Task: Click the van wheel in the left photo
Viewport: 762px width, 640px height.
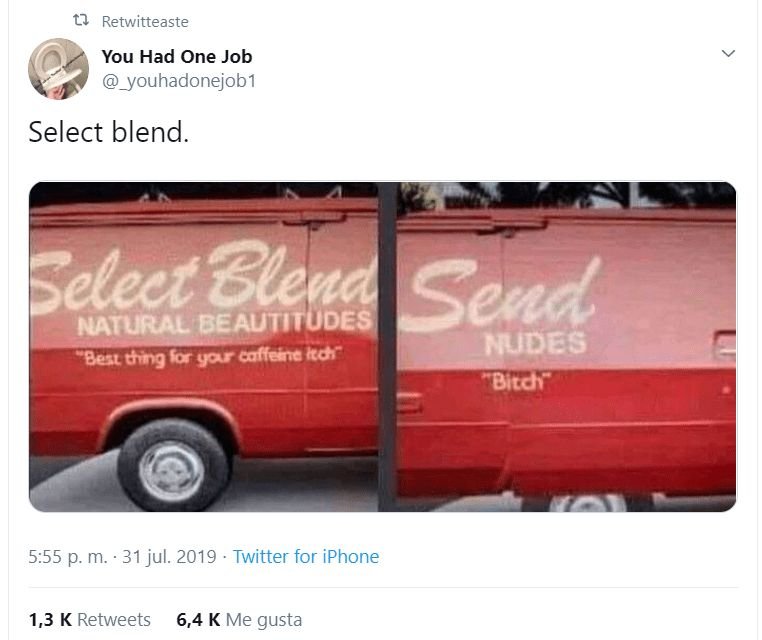Action: 173,467
